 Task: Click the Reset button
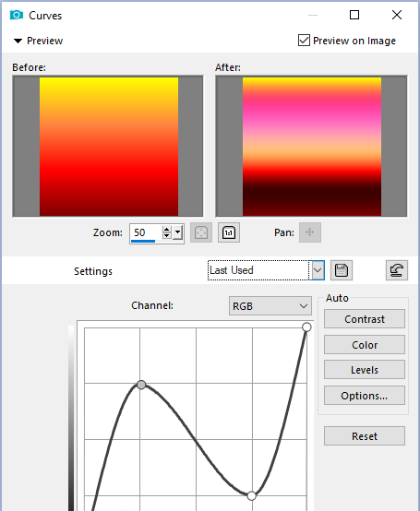(x=365, y=436)
